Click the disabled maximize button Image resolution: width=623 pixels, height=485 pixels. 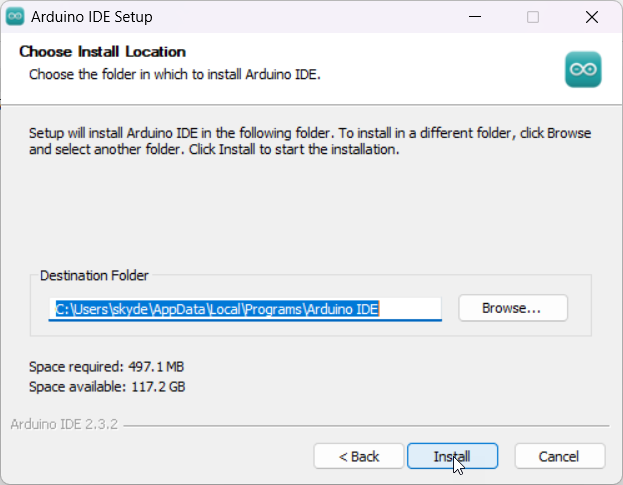coord(533,17)
